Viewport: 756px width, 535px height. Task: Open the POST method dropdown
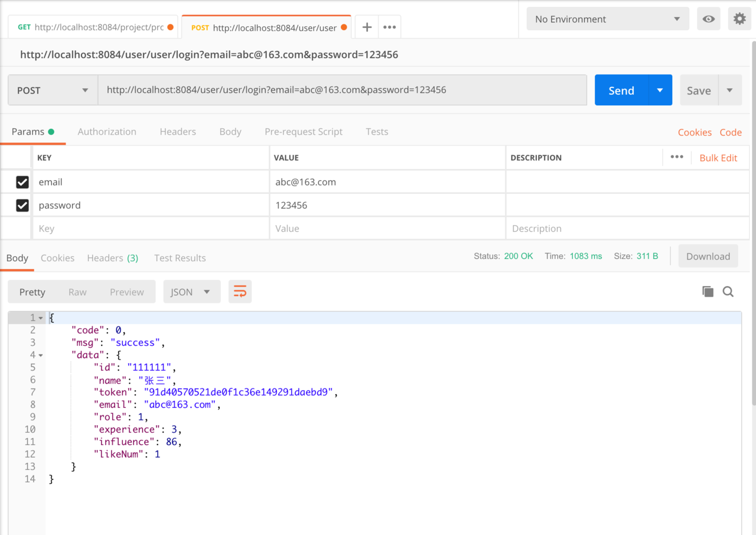[53, 90]
